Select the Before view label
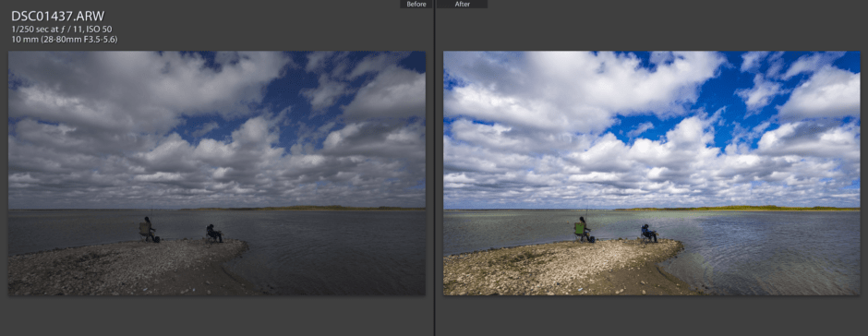 point(416,4)
